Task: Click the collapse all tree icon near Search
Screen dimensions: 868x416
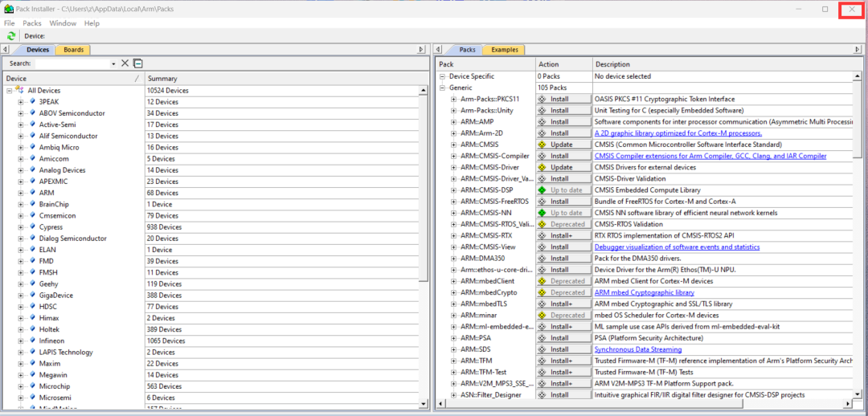Action: [x=138, y=63]
